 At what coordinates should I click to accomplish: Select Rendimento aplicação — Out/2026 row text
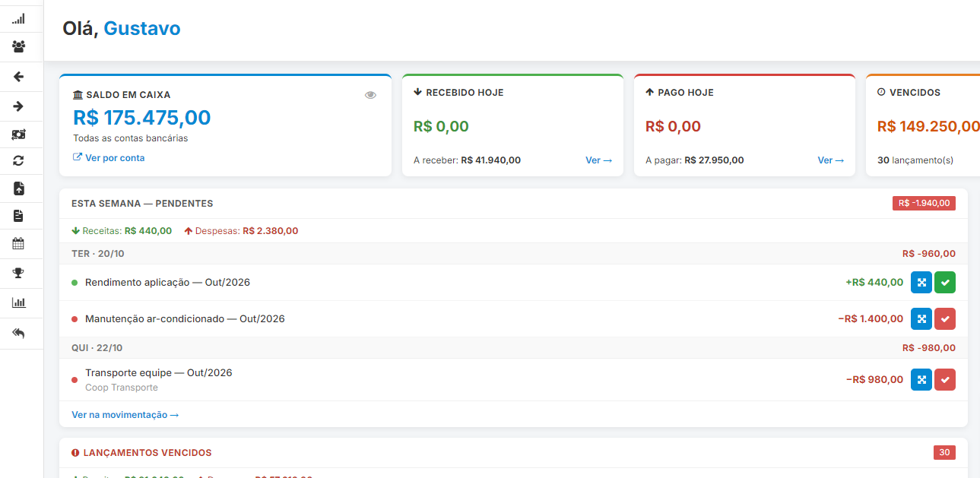167,282
